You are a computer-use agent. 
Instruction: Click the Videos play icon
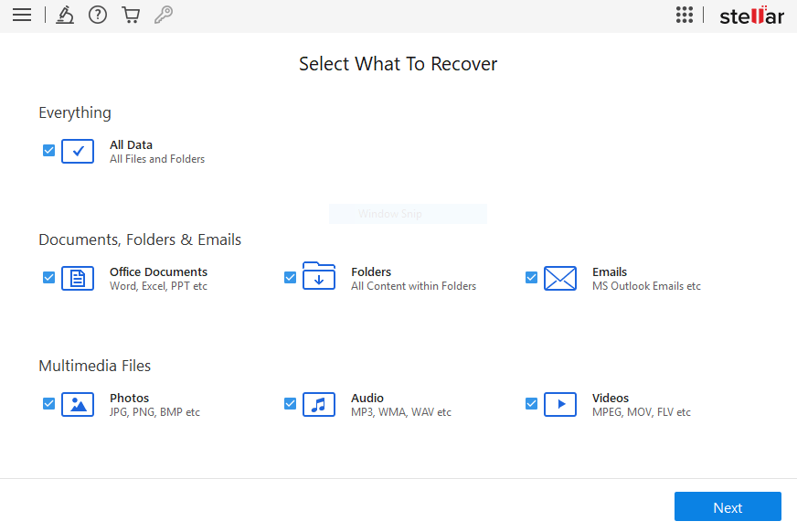(560, 404)
